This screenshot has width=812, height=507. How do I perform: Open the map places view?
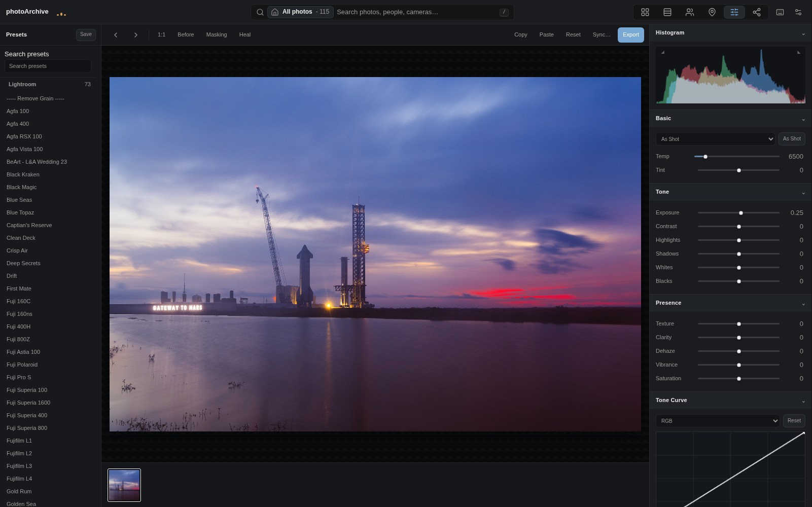[x=712, y=12]
